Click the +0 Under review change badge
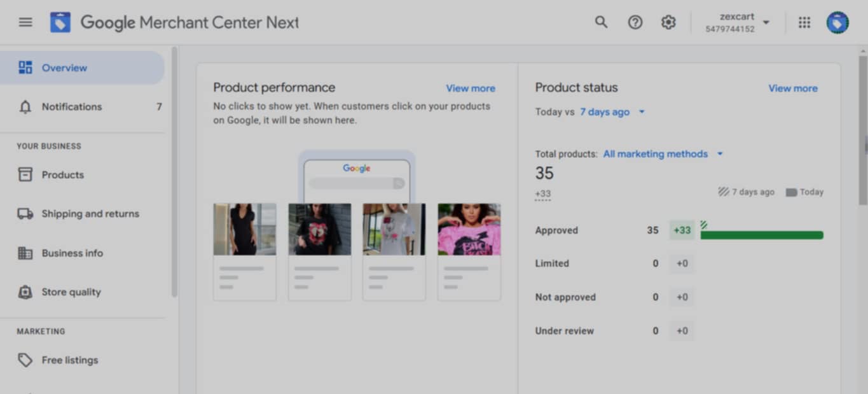This screenshot has width=868, height=394. tap(682, 331)
